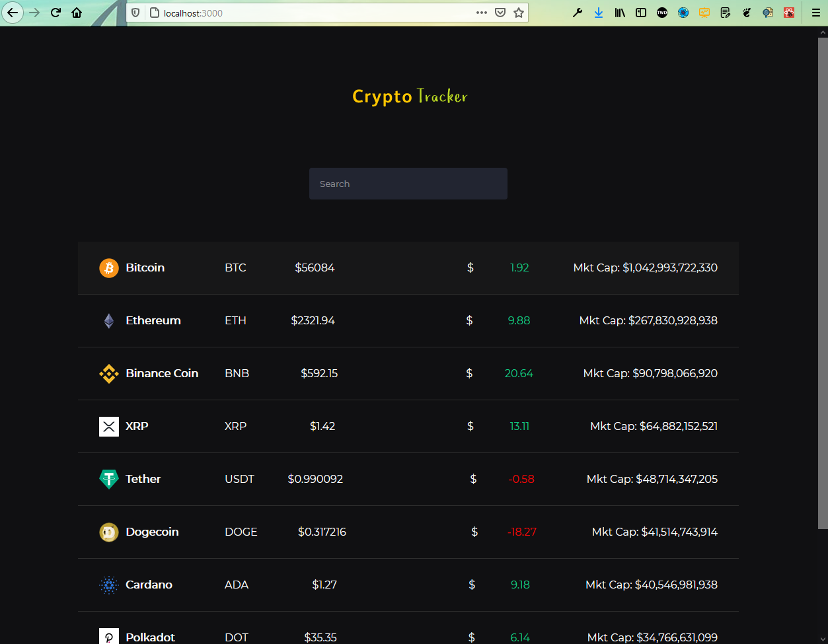The image size is (828, 644).
Task: Click the Ethereum logo icon
Action: [109, 321]
